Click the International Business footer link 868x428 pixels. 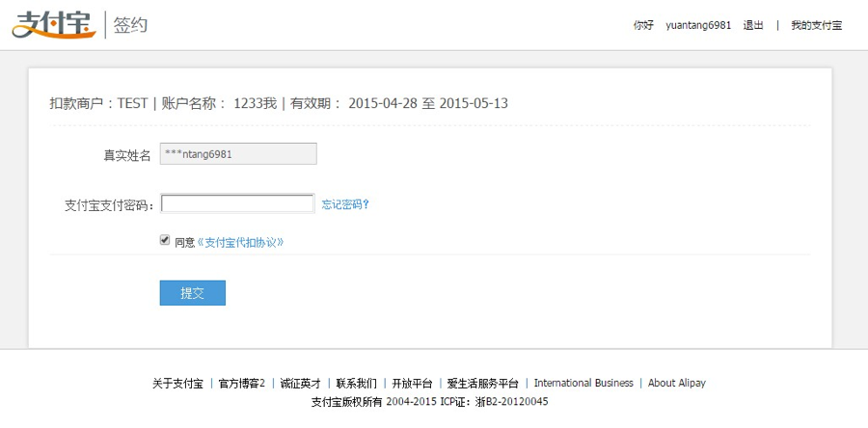point(583,383)
